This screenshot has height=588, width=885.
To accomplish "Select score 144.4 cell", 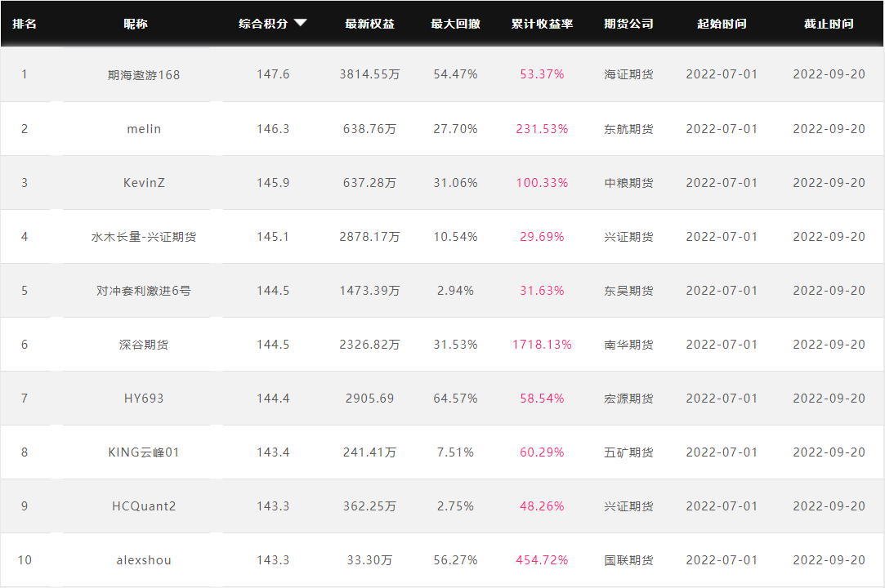I will coord(273,399).
